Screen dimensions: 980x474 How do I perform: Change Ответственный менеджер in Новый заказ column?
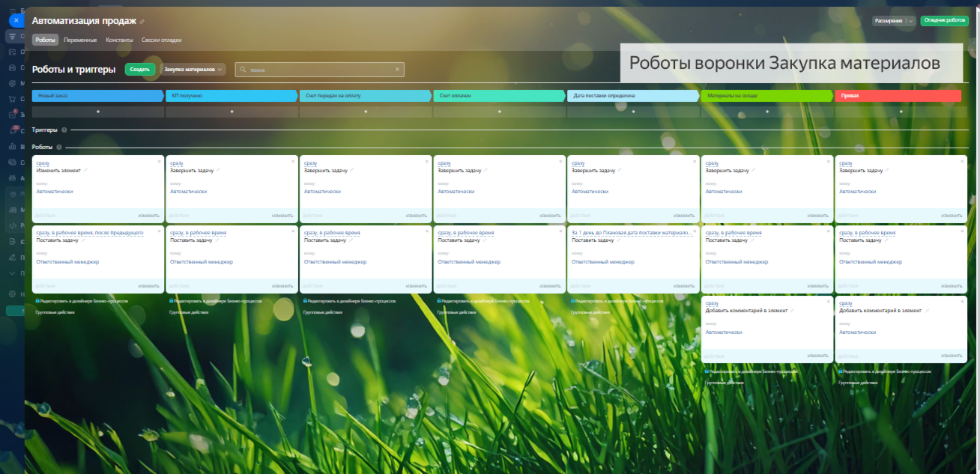click(x=67, y=262)
